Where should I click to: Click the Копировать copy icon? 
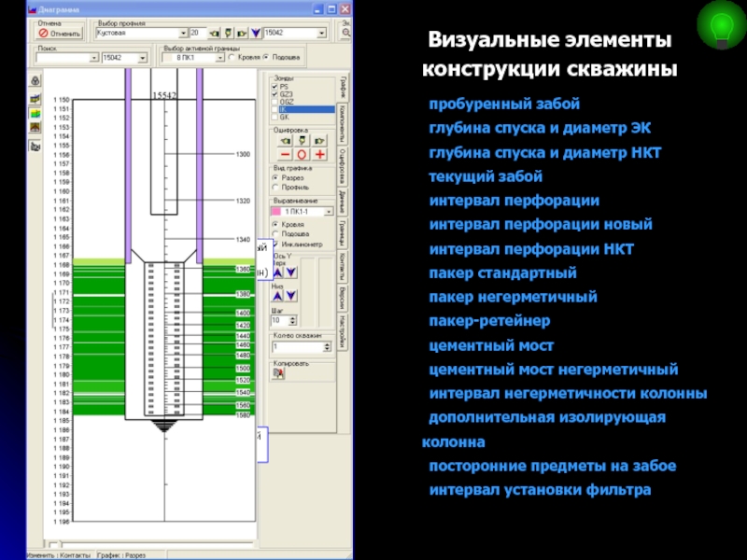click(x=278, y=372)
